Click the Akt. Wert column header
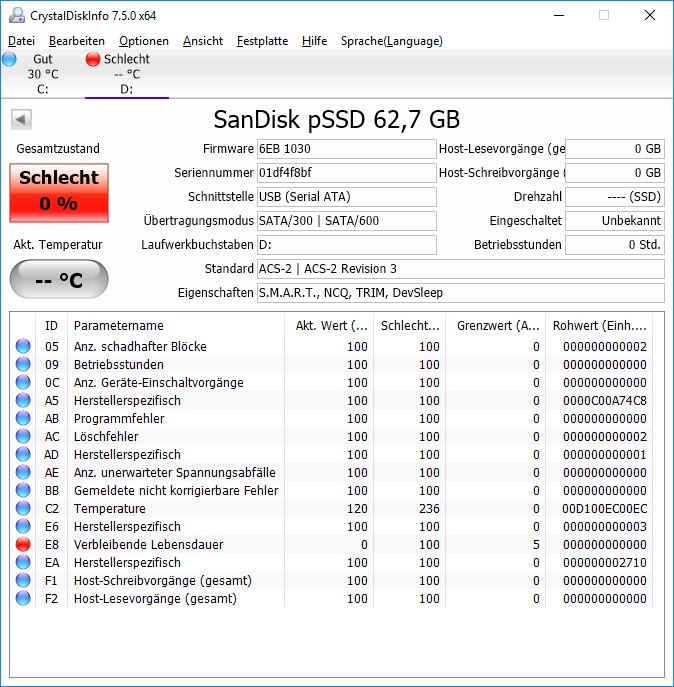The height and width of the screenshot is (687, 674). point(329,326)
